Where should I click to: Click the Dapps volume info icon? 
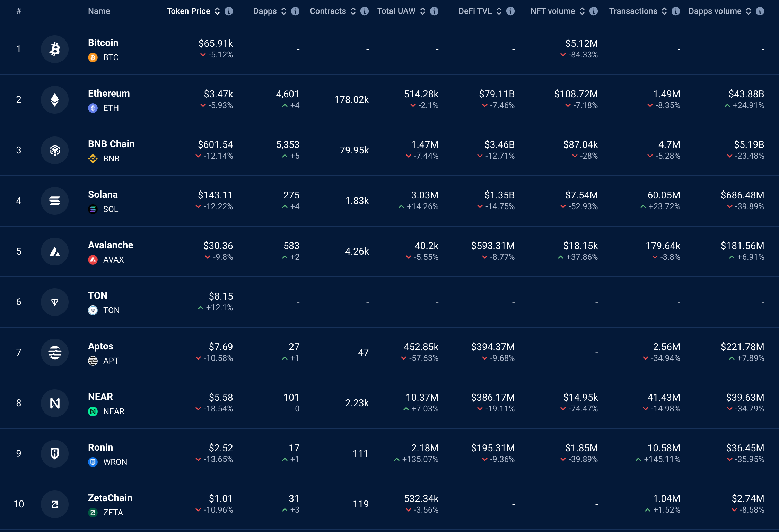click(x=760, y=11)
